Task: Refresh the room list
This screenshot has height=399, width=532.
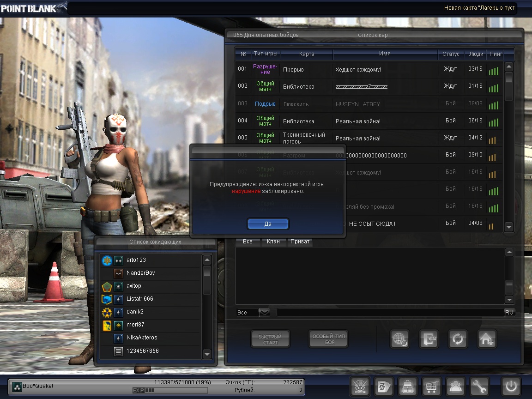Action: (x=458, y=339)
